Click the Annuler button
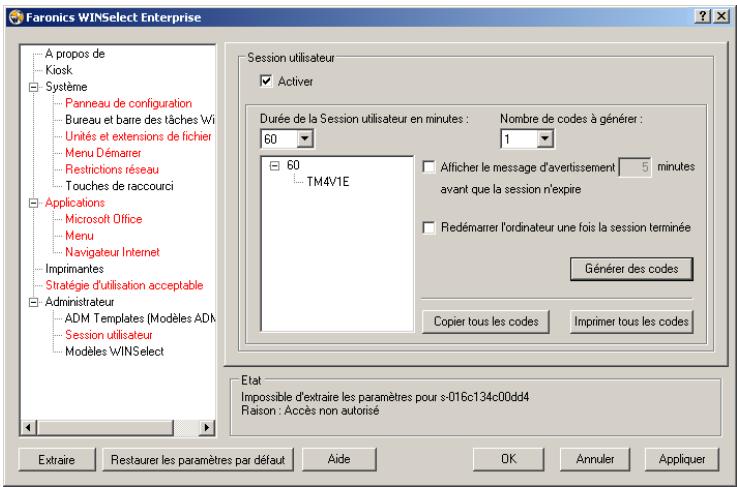 pos(595,459)
